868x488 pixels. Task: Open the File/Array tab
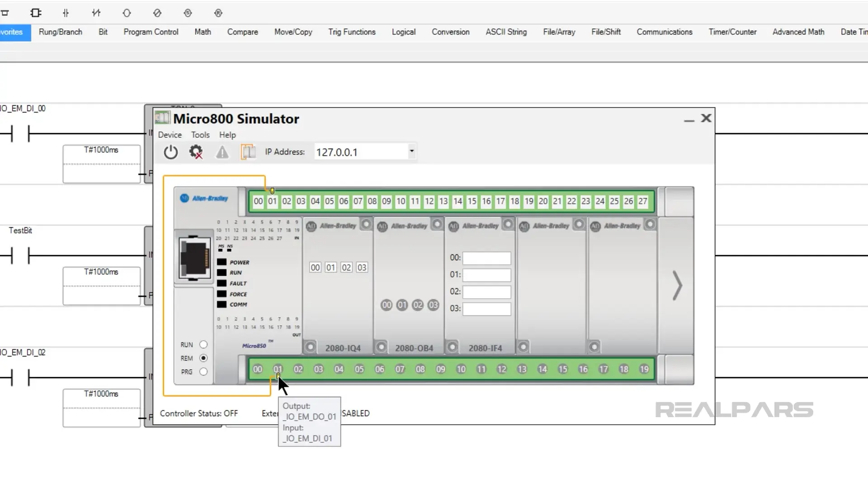[559, 32]
